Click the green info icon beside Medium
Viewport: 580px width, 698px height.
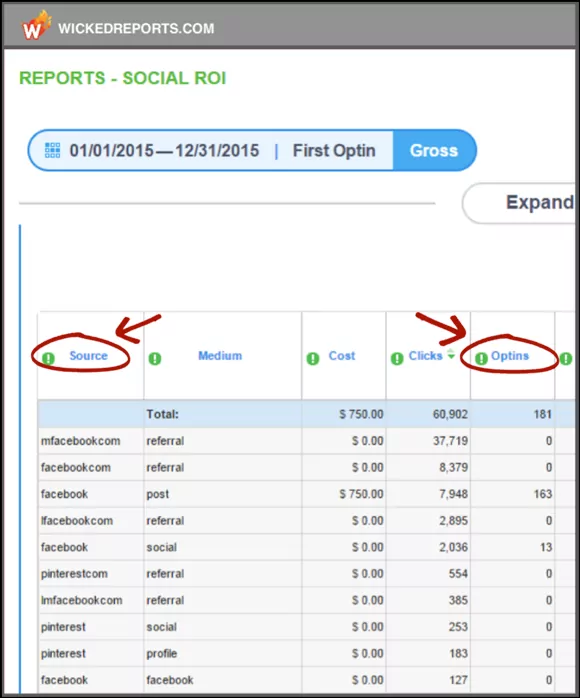click(154, 358)
